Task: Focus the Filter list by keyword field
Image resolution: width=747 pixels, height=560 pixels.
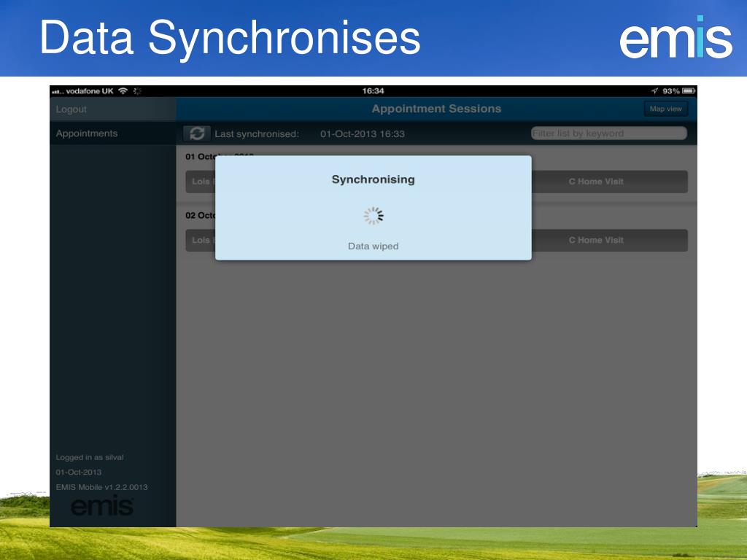Action: click(x=609, y=133)
